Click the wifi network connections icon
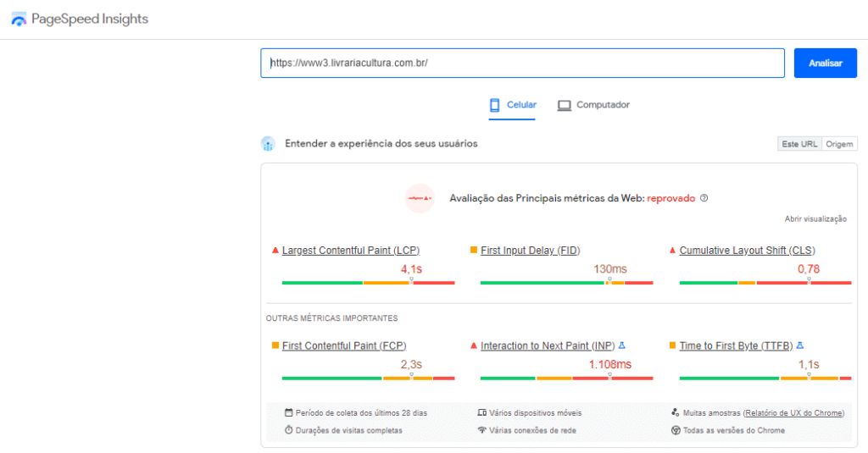 click(x=481, y=430)
